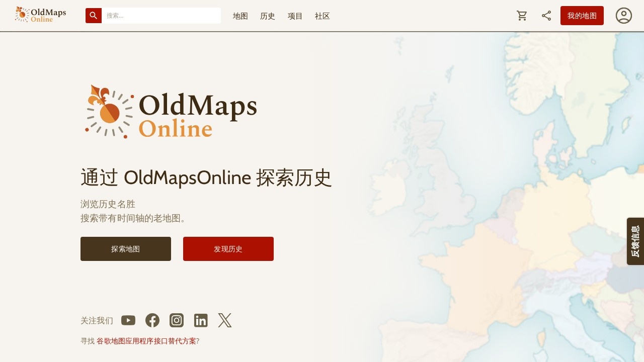Viewport: 644px width, 362px height.
Task: Open the Instagram profile icon
Action: tap(177, 320)
